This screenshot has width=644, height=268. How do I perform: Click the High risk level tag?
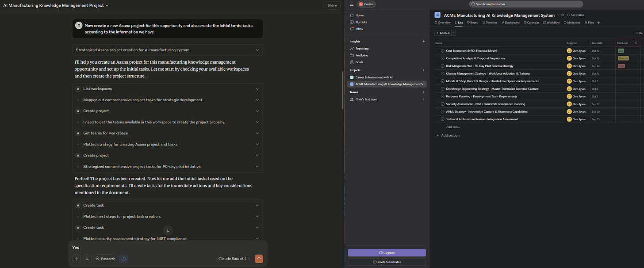[x=621, y=66]
